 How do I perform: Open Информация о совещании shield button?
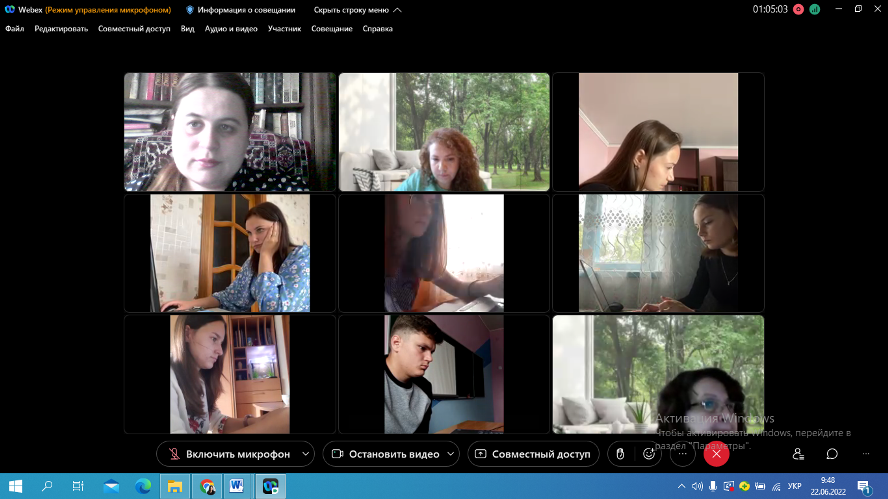point(241,10)
